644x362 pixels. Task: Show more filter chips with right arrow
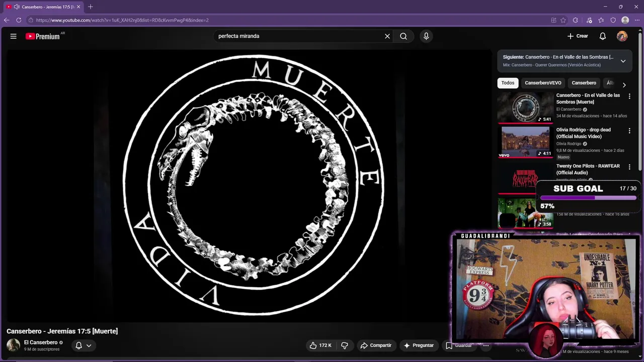[624, 84]
